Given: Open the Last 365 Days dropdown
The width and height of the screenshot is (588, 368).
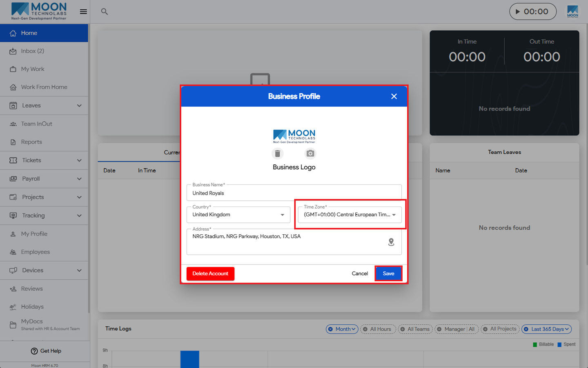Looking at the screenshot, I should coord(547,329).
